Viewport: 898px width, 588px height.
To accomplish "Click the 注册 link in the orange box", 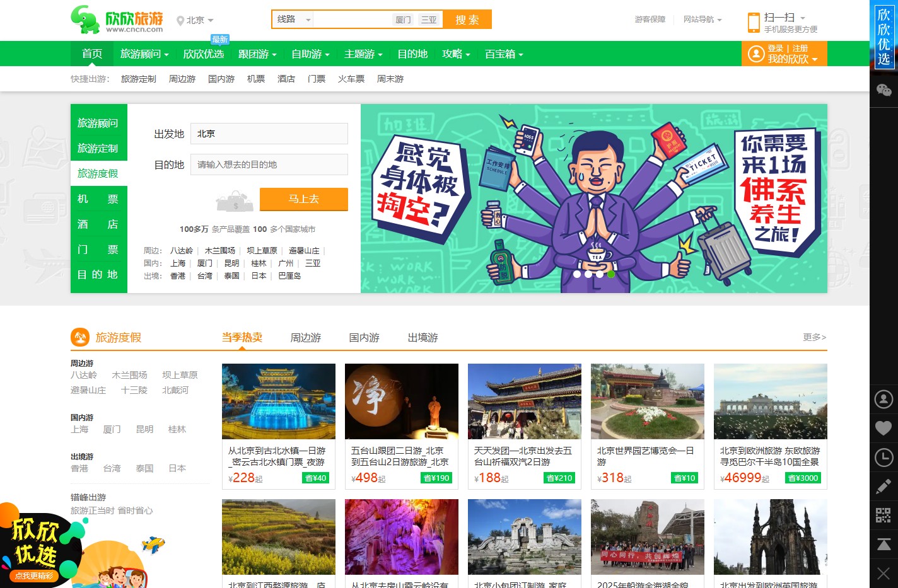I will coord(800,48).
